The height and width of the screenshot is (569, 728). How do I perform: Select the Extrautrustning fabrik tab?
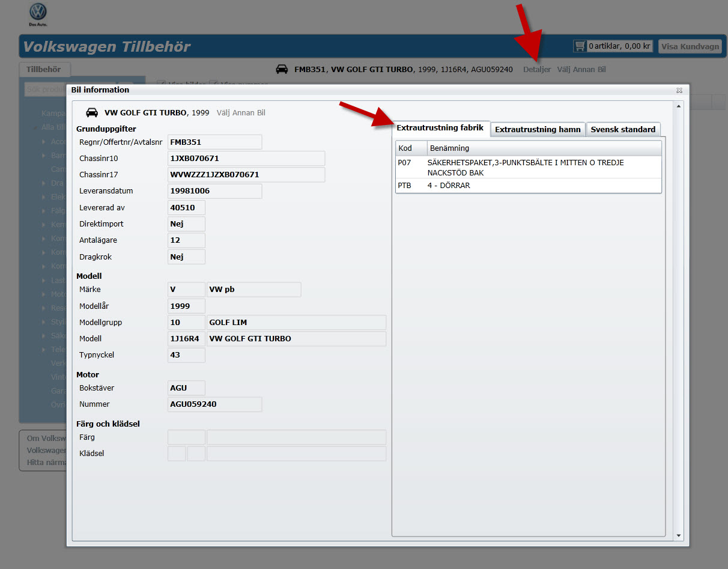[x=440, y=129]
